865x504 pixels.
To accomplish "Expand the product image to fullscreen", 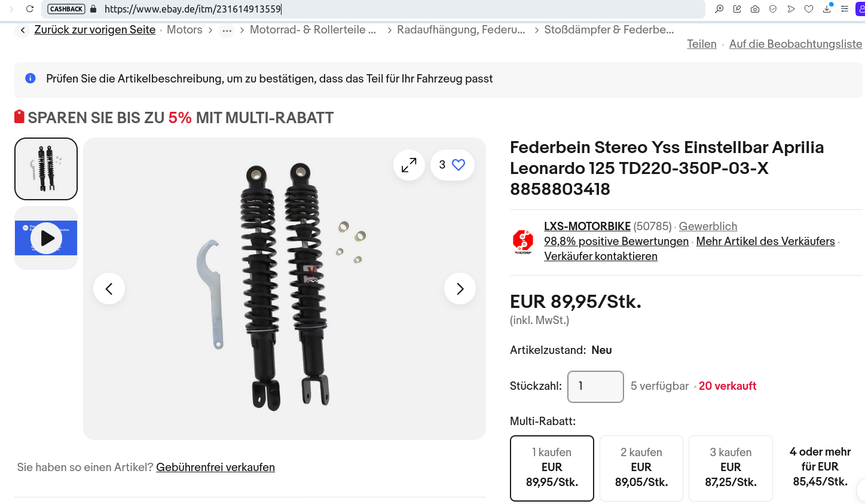I will 409,165.
